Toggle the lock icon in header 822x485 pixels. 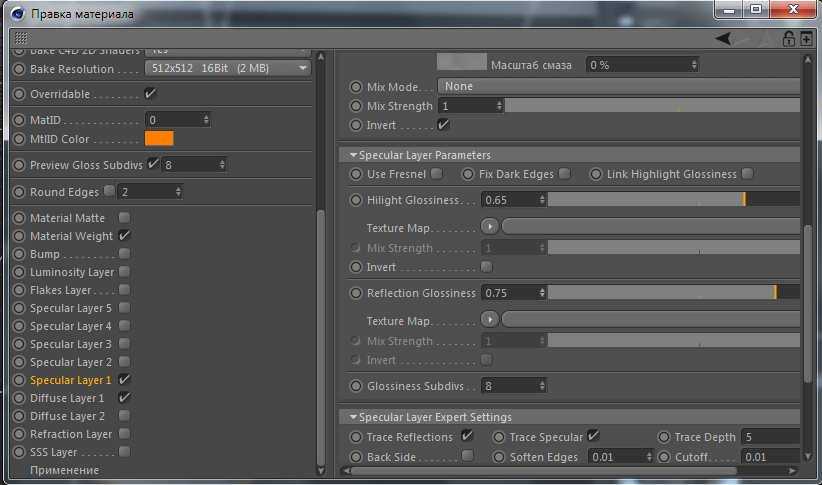tap(788, 39)
